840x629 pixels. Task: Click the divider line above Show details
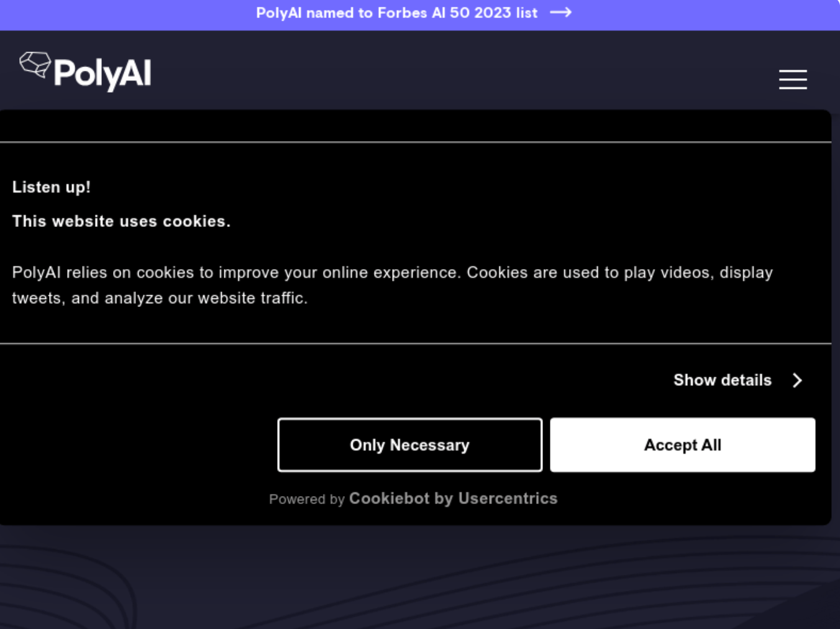tap(415, 343)
